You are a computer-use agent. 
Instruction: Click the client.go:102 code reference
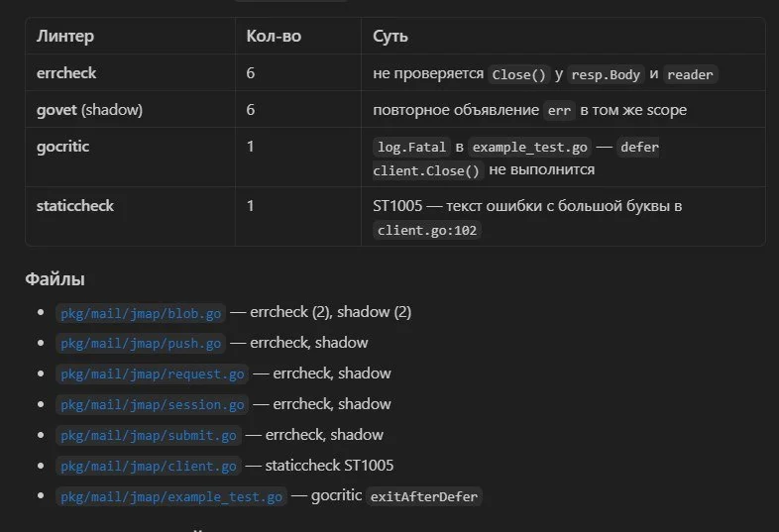[427, 231]
